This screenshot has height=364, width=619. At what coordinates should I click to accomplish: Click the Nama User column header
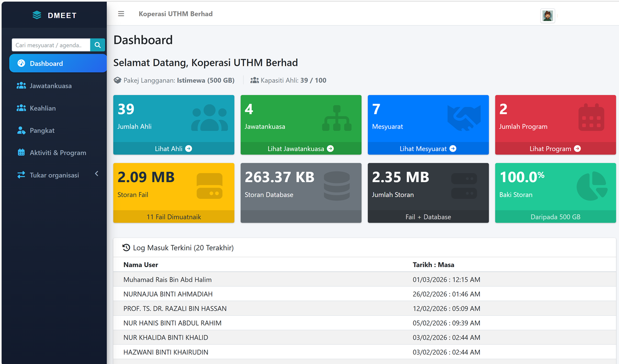tap(141, 265)
